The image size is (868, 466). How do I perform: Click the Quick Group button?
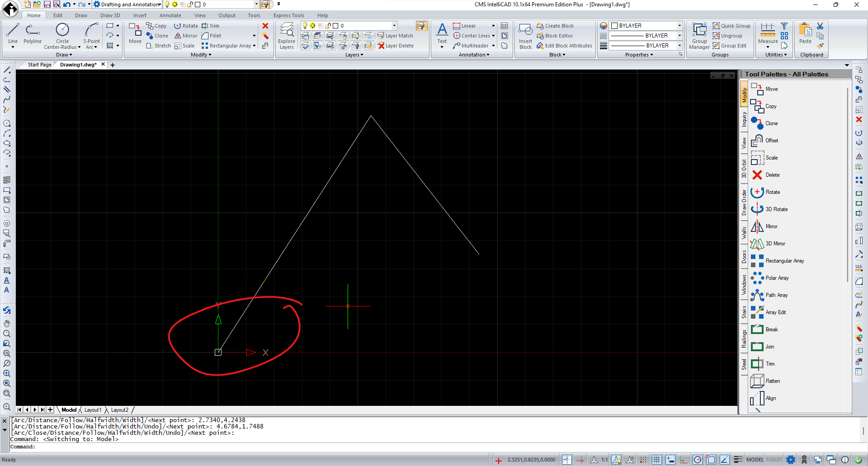pos(731,26)
